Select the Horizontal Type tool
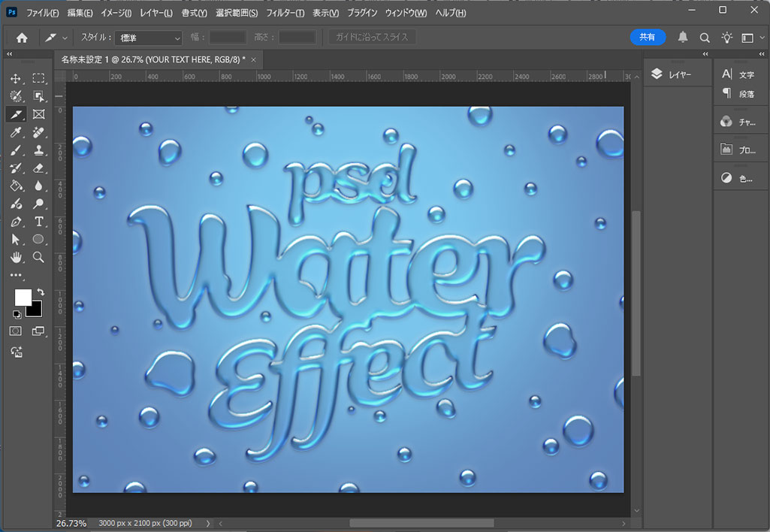770x532 pixels. click(x=38, y=222)
